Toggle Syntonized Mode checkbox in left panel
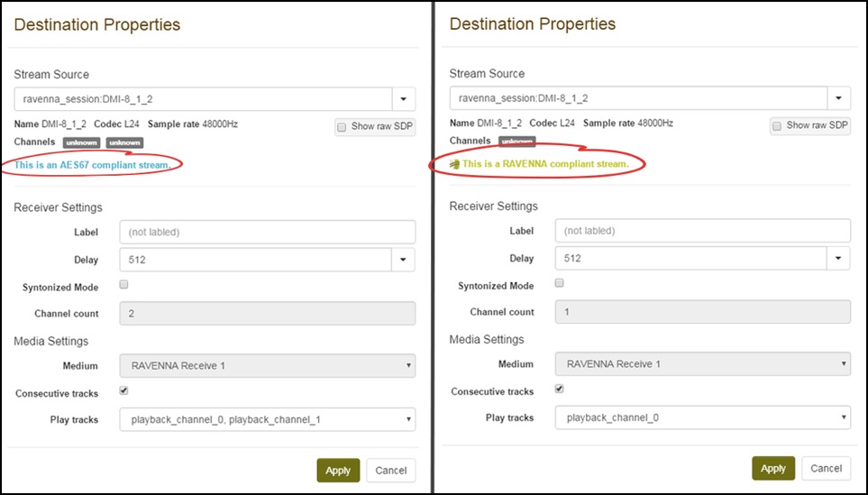Screen dimensions: 868x495 click(x=124, y=285)
